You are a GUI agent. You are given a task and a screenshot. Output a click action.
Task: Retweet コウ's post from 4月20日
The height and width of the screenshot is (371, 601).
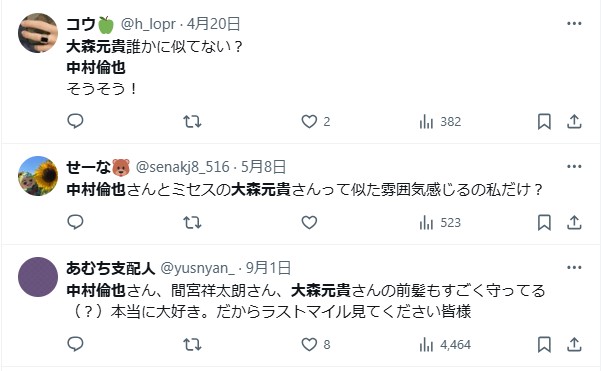(192, 121)
